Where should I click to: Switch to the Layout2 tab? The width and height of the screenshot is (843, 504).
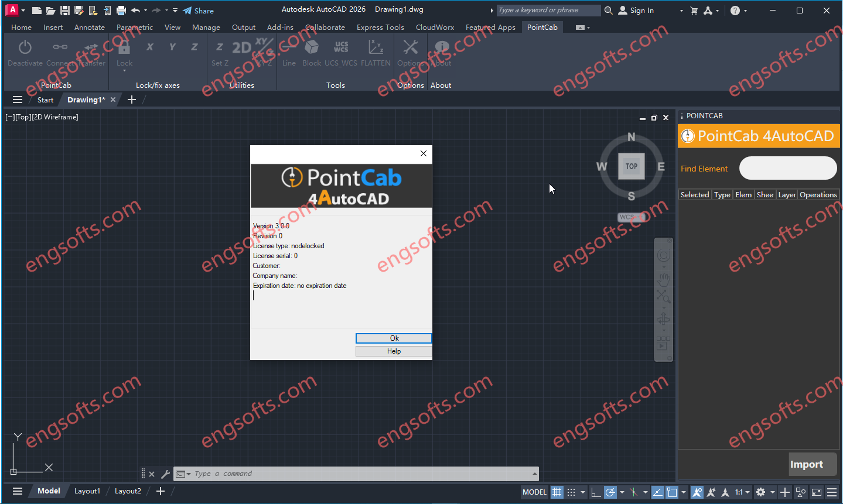pyautogui.click(x=128, y=491)
